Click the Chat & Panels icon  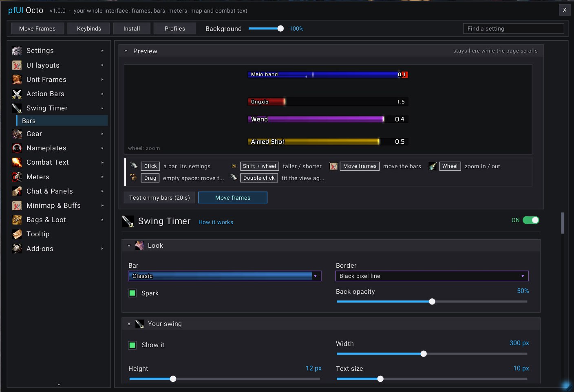17,191
